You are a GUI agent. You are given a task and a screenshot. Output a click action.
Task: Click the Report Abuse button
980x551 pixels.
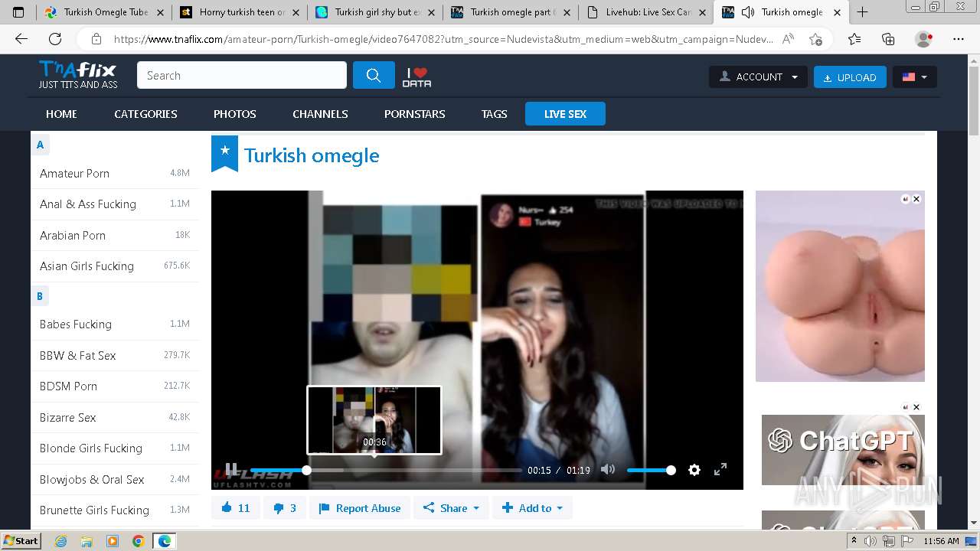point(360,508)
